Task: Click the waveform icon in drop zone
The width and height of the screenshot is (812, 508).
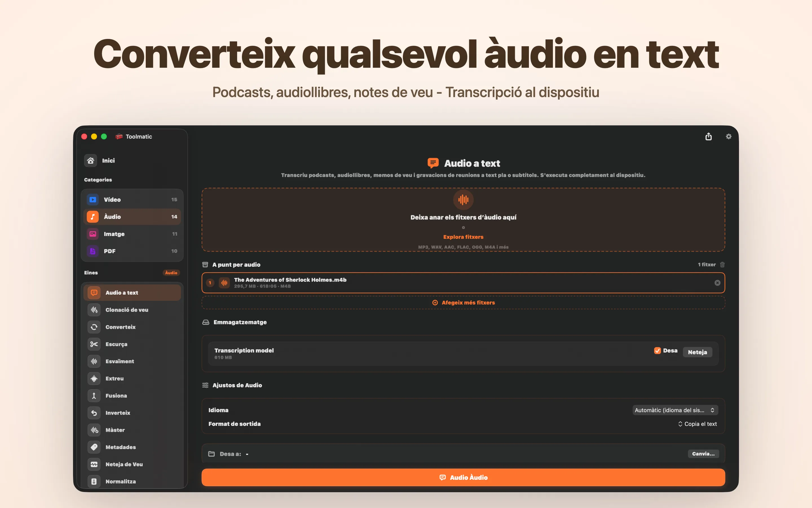Action: point(464,200)
